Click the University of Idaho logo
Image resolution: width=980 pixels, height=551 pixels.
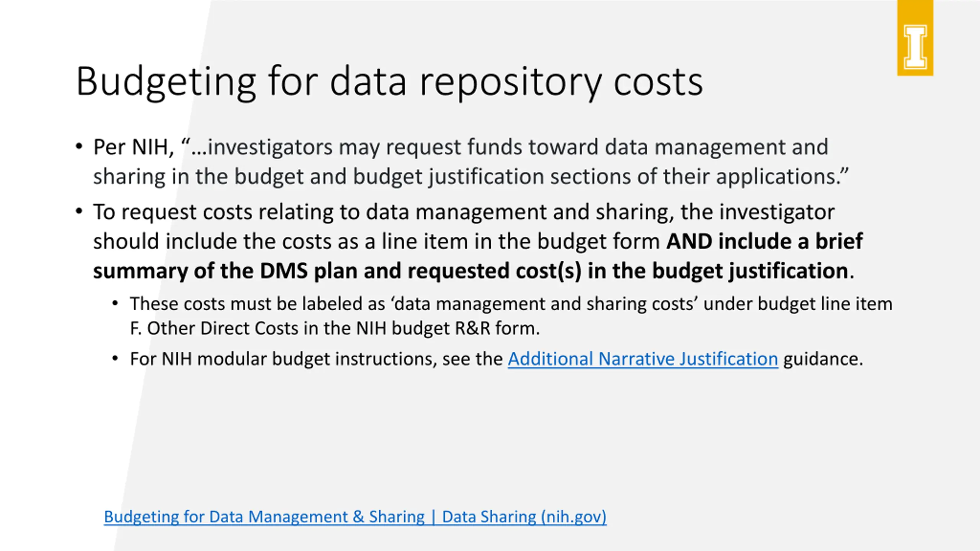coord(915,38)
